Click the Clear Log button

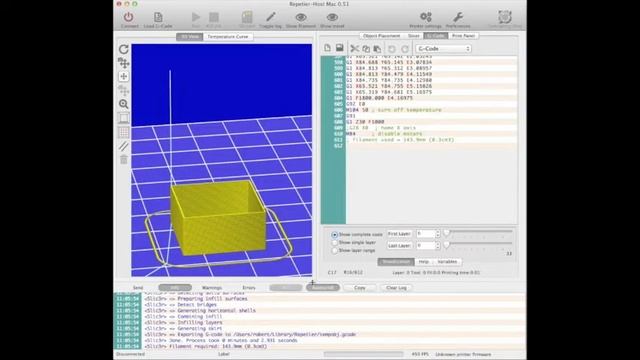click(396, 288)
